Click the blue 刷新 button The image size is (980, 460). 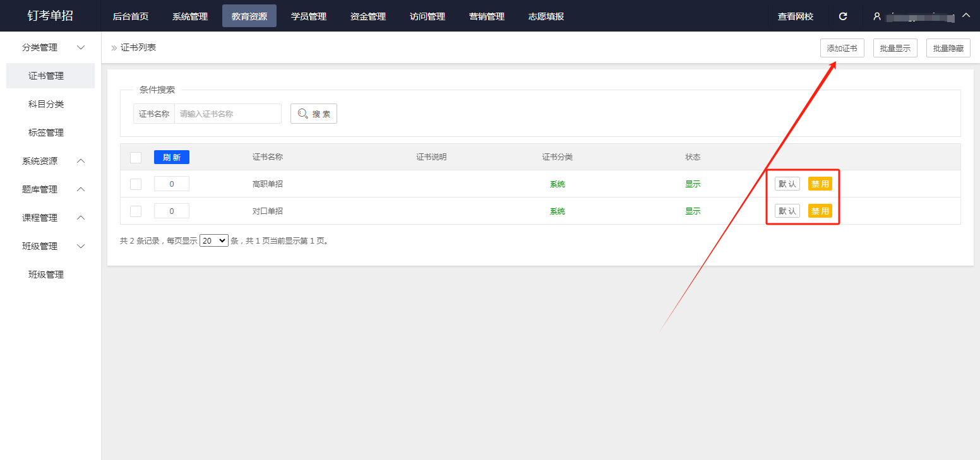172,157
